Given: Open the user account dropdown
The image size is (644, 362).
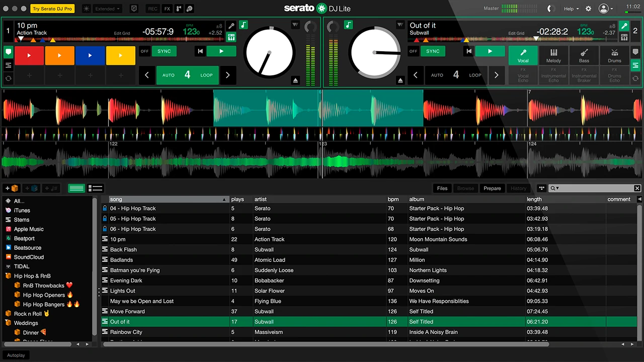Looking at the screenshot, I should click(606, 9).
